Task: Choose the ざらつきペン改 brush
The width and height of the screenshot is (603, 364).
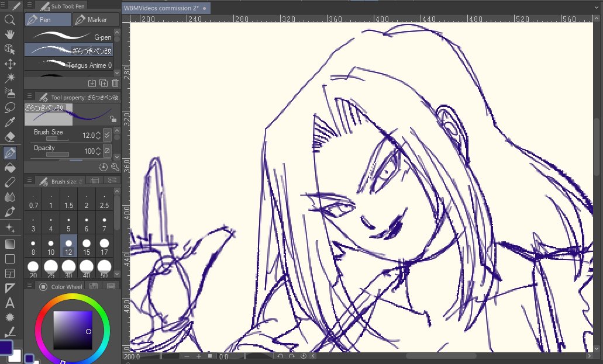Action: pos(69,50)
